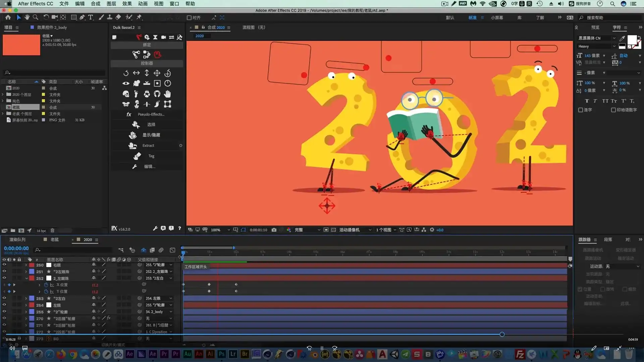The width and height of the screenshot is (644, 362).
Task: Select the horizontal Type tool
Action: 91,17
